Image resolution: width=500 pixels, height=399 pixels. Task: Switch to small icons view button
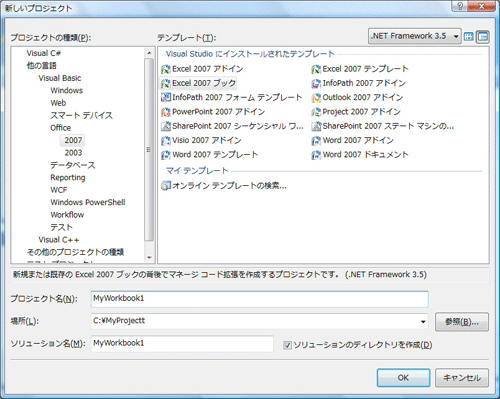point(483,36)
